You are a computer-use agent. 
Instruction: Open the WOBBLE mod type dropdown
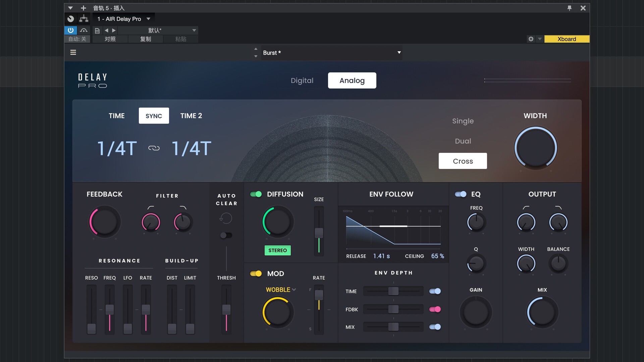tap(281, 290)
